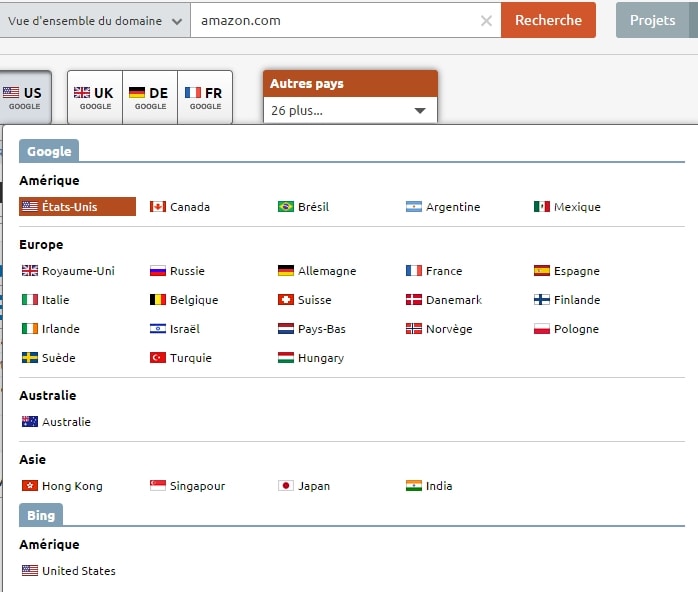The width and height of the screenshot is (698, 592).
Task: Click the Norvège flag icon
Action: click(414, 328)
